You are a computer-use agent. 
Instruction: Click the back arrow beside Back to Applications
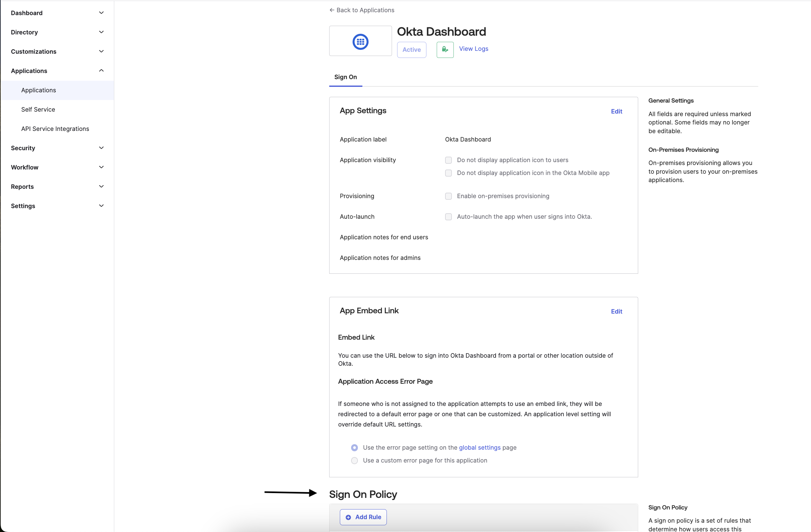332,10
